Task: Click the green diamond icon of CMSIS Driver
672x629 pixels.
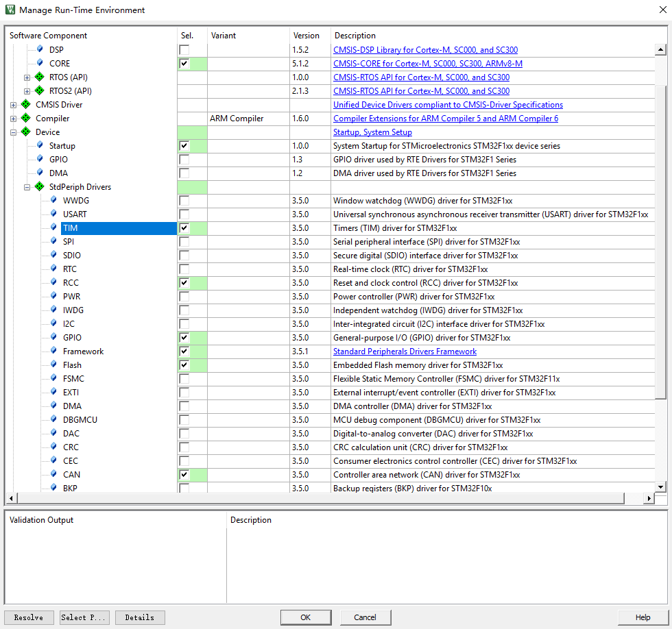Action: [26, 104]
